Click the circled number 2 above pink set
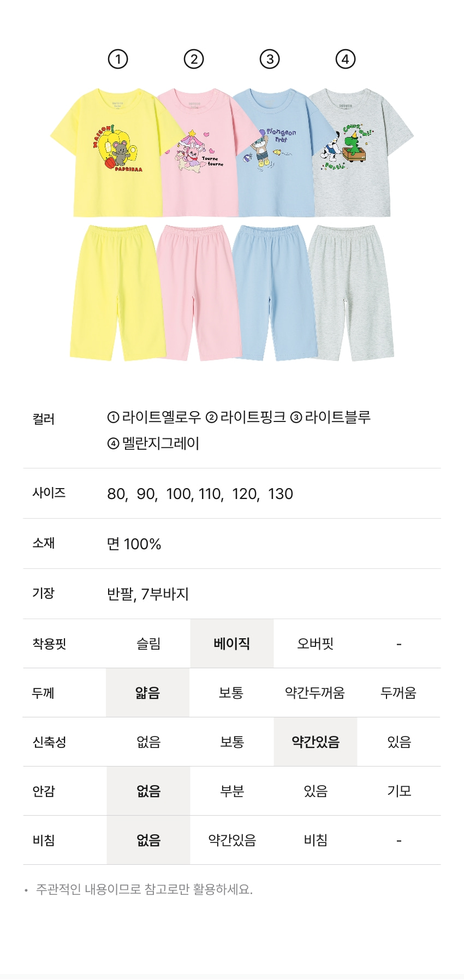 pyautogui.click(x=194, y=59)
